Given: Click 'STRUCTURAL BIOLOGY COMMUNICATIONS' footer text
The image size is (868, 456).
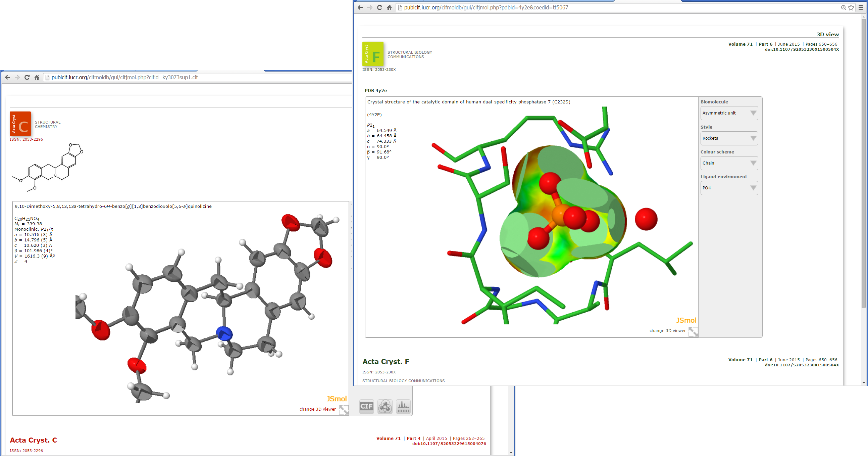Looking at the screenshot, I should coord(403,381).
